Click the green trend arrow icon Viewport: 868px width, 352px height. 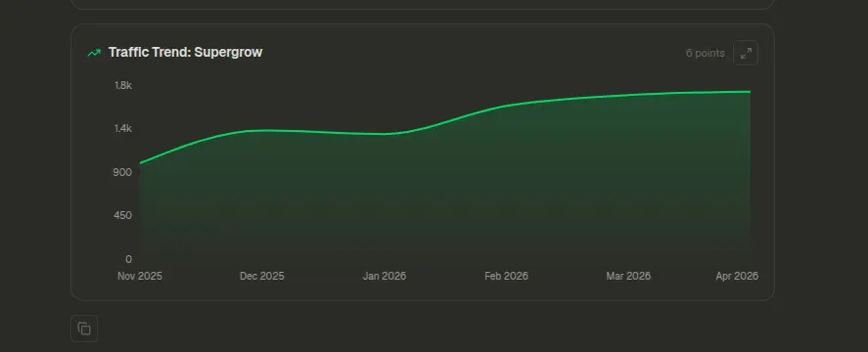[94, 53]
